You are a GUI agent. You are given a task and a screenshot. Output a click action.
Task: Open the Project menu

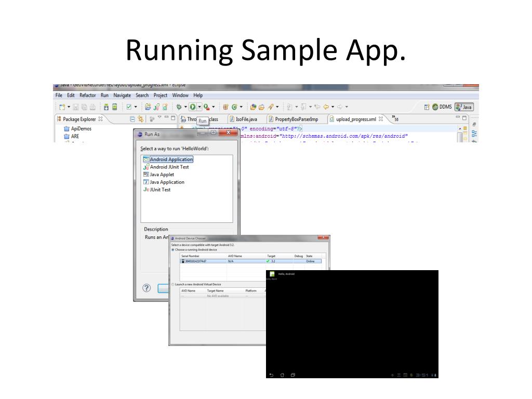[161, 96]
